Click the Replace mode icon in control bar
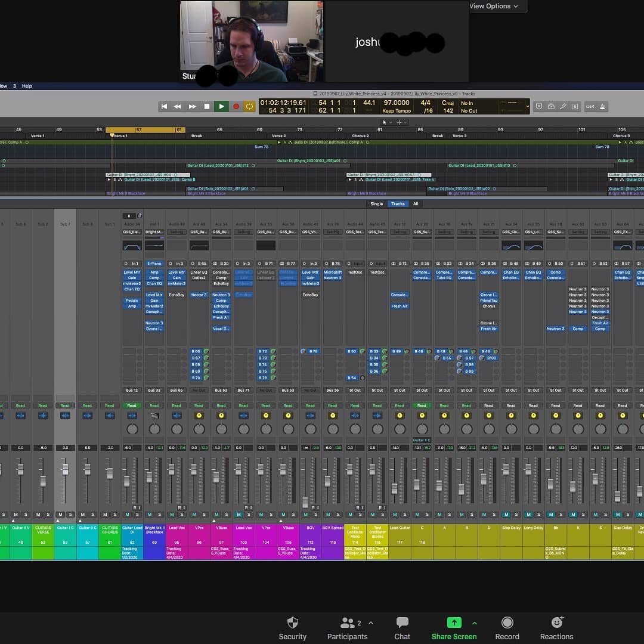The image size is (644, 644). point(539,106)
